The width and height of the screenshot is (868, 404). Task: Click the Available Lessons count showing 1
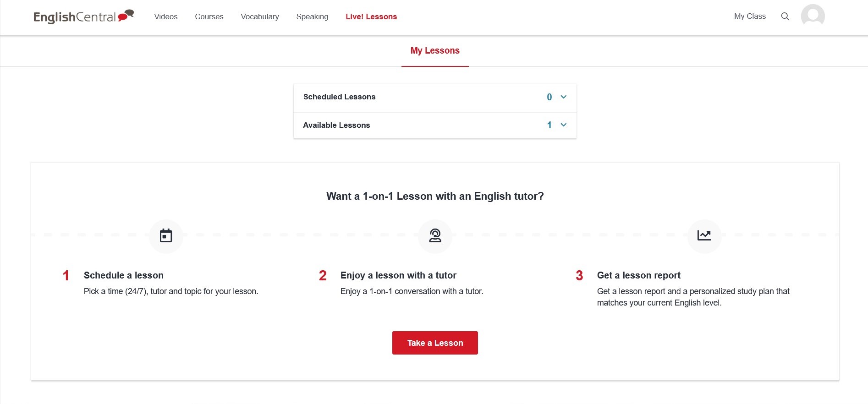pyautogui.click(x=549, y=125)
